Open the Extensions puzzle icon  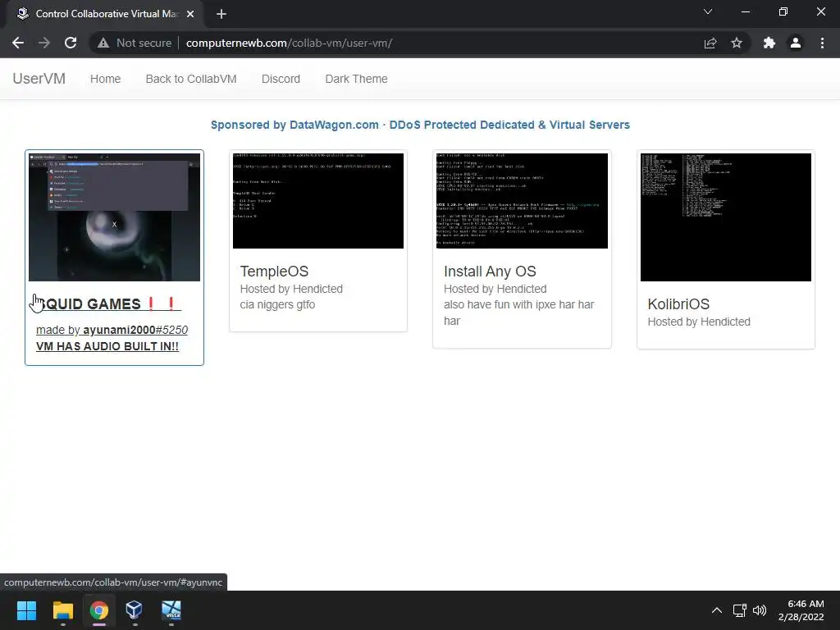pyautogui.click(x=769, y=43)
